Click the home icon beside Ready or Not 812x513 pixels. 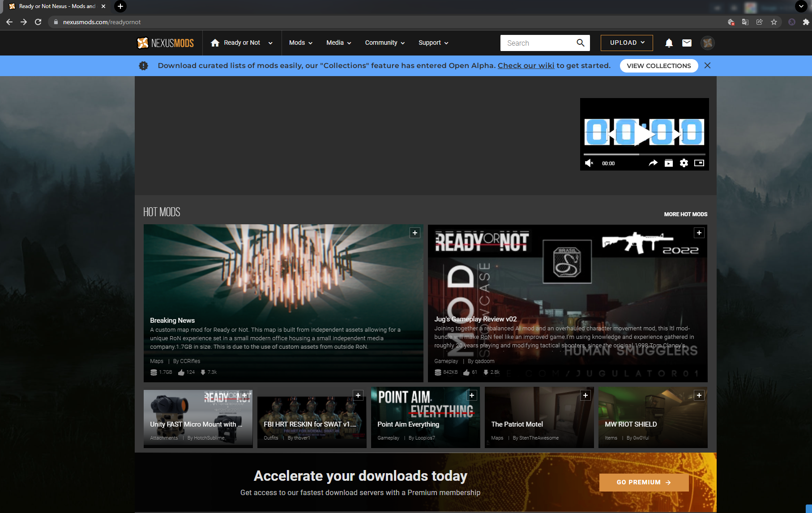[215, 43]
